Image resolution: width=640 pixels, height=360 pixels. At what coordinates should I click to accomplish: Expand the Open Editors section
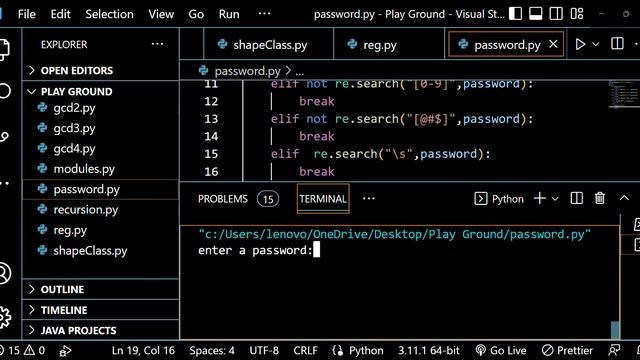(x=101, y=71)
